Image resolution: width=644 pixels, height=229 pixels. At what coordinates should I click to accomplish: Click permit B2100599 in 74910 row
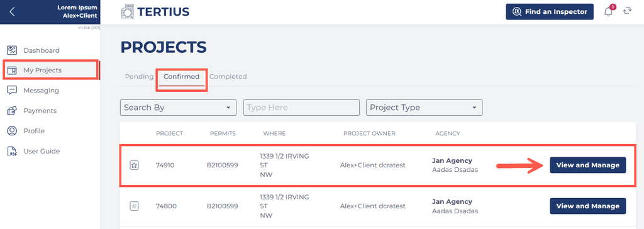pos(222,165)
